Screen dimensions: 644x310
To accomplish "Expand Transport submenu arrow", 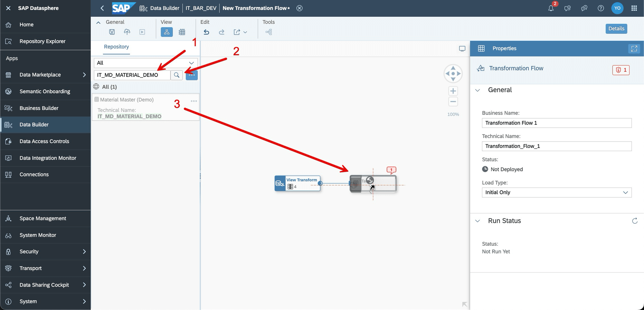I will (x=84, y=268).
